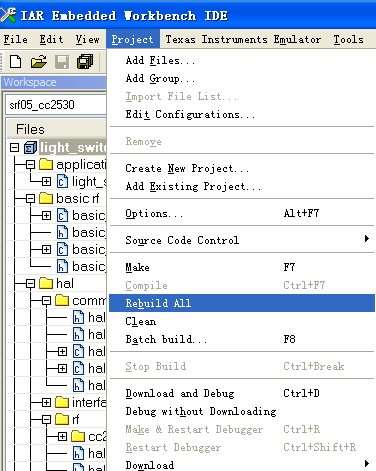Choose Clean menu entry
Screen dimensions: 376x471
pyautogui.click(x=242, y=321)
